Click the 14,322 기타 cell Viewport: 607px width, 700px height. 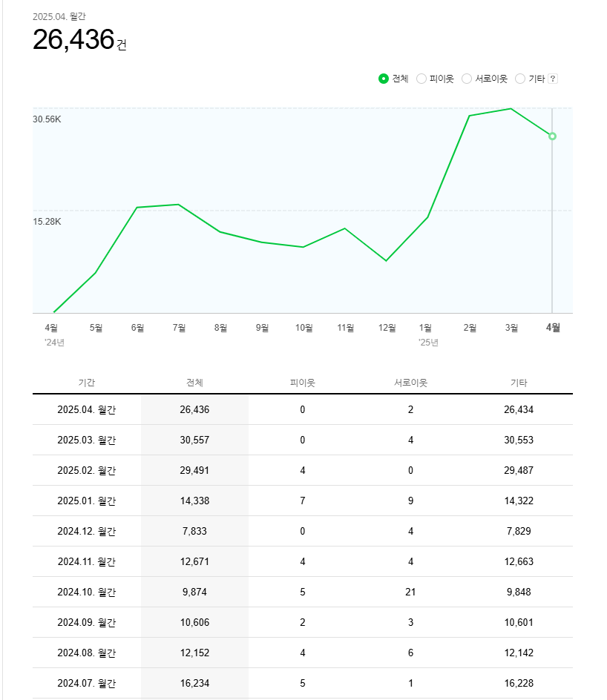coord(519,501)
